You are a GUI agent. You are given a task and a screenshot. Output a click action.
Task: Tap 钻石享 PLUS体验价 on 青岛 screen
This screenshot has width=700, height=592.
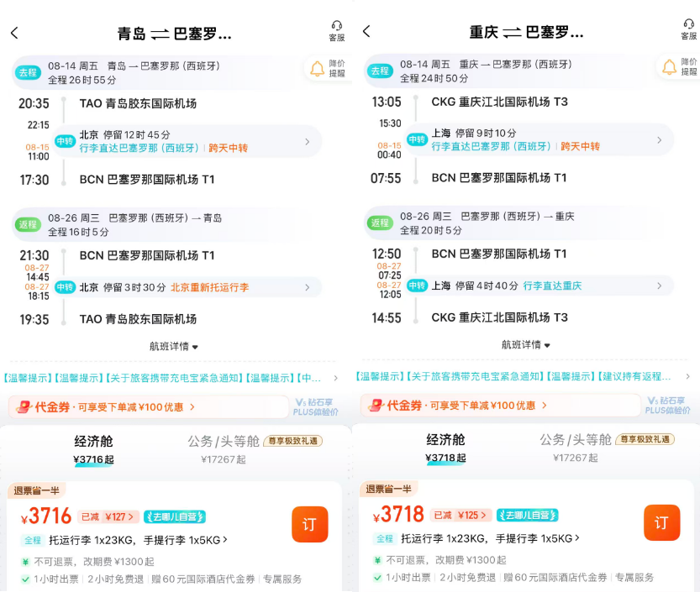tap(316, 407)
